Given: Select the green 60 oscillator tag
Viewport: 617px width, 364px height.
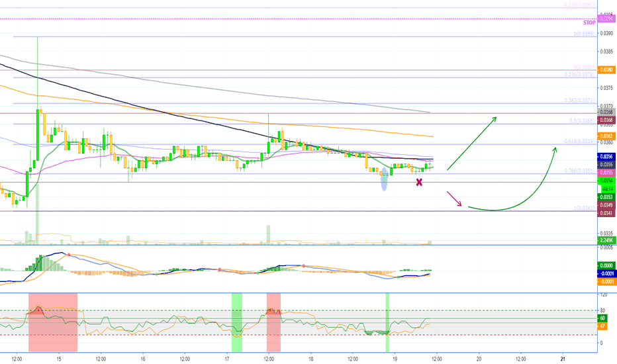Looking at the screenshot, I should (x=602, y=318).
